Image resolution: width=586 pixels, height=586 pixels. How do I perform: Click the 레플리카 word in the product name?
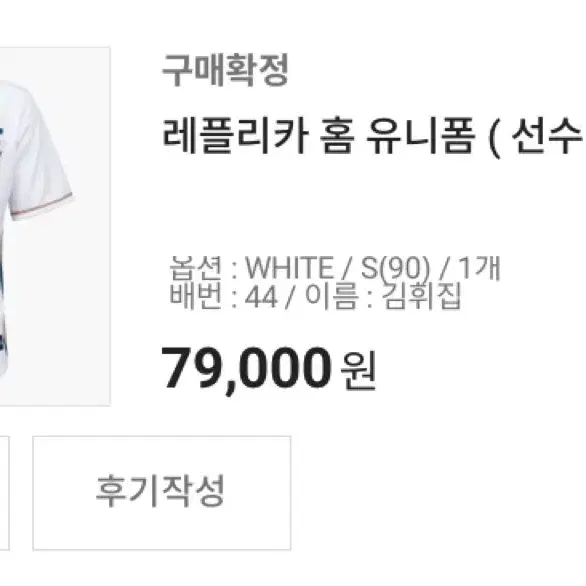[235, 136]
